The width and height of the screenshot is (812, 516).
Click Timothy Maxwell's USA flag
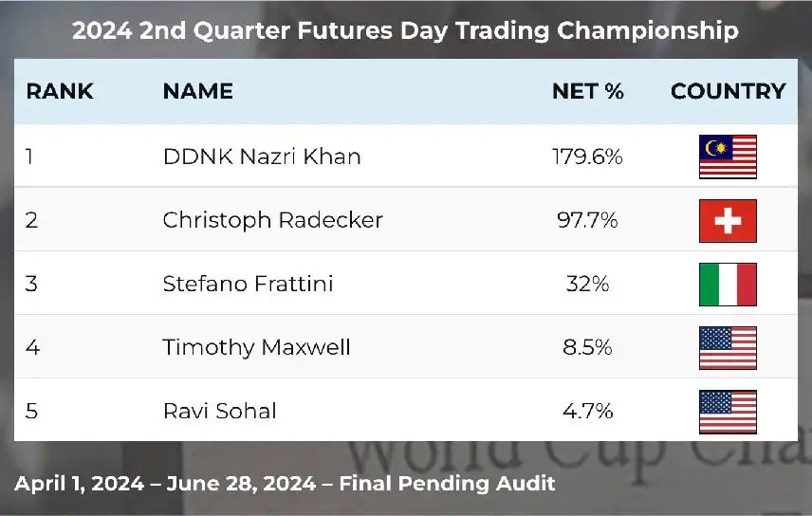click(728, 347)
